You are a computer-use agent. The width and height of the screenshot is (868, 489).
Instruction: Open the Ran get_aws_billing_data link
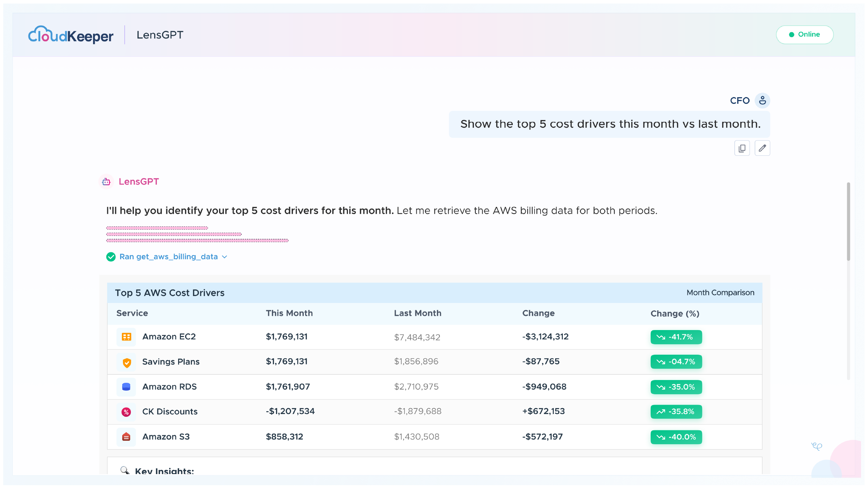click(168, 257)
